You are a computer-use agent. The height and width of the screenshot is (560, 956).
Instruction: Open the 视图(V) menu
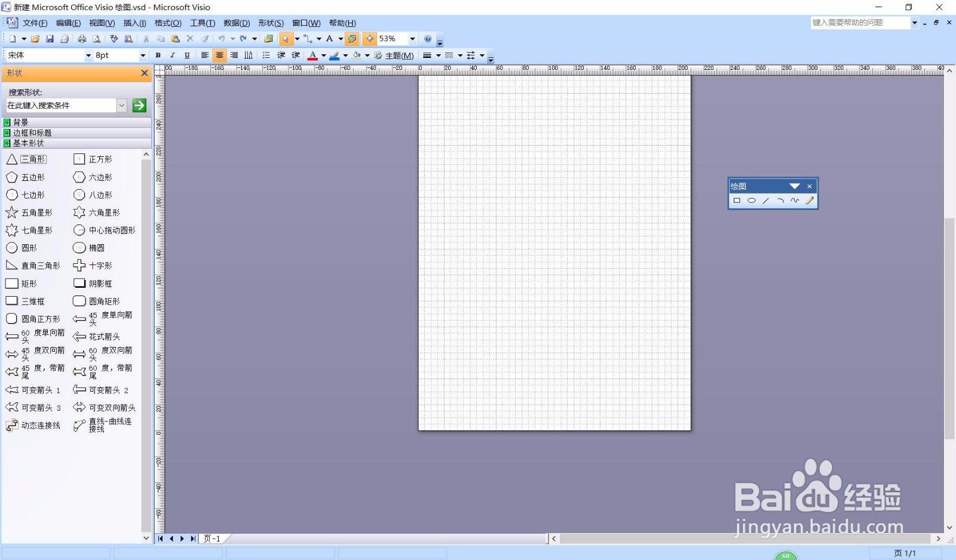tap(102, 23)
